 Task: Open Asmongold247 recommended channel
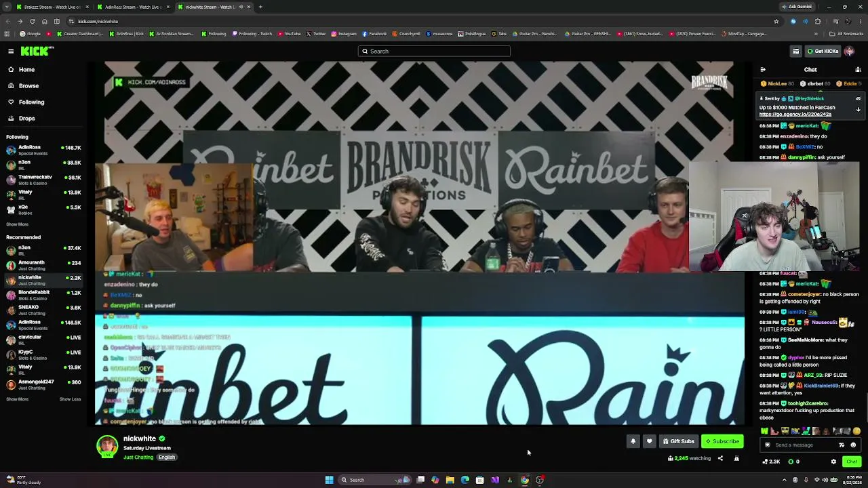[x=43, y=384]
